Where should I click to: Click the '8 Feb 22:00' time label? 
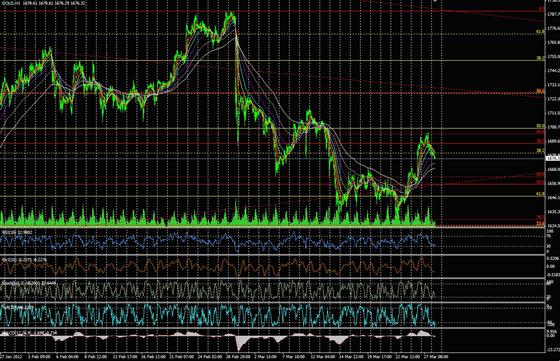pos(95,356)
